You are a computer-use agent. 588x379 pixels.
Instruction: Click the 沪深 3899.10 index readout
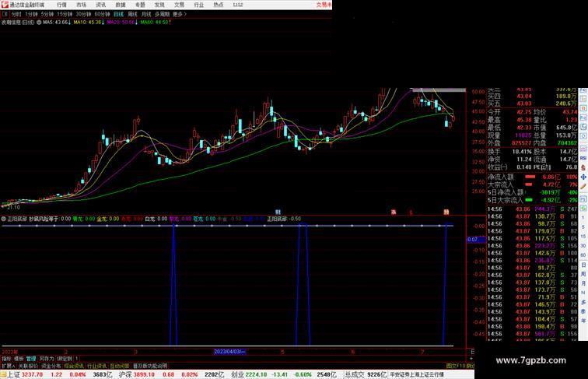tap(136, 374)
